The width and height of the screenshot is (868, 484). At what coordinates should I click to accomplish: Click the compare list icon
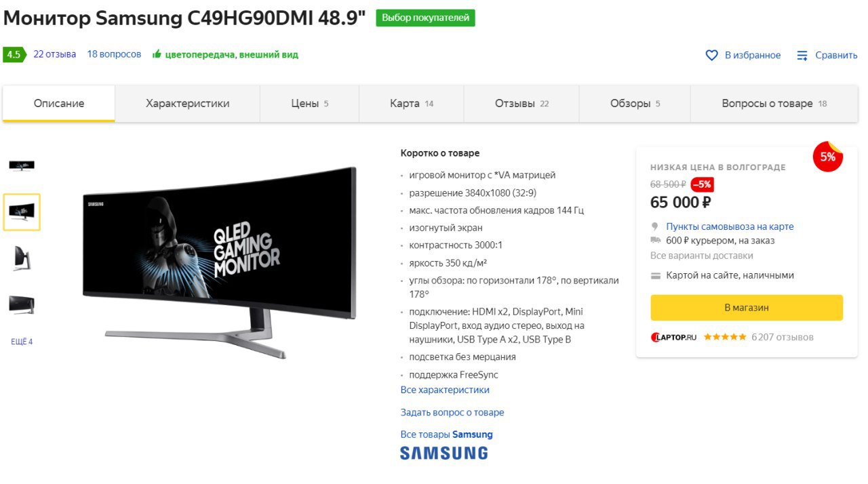point(803,55)
